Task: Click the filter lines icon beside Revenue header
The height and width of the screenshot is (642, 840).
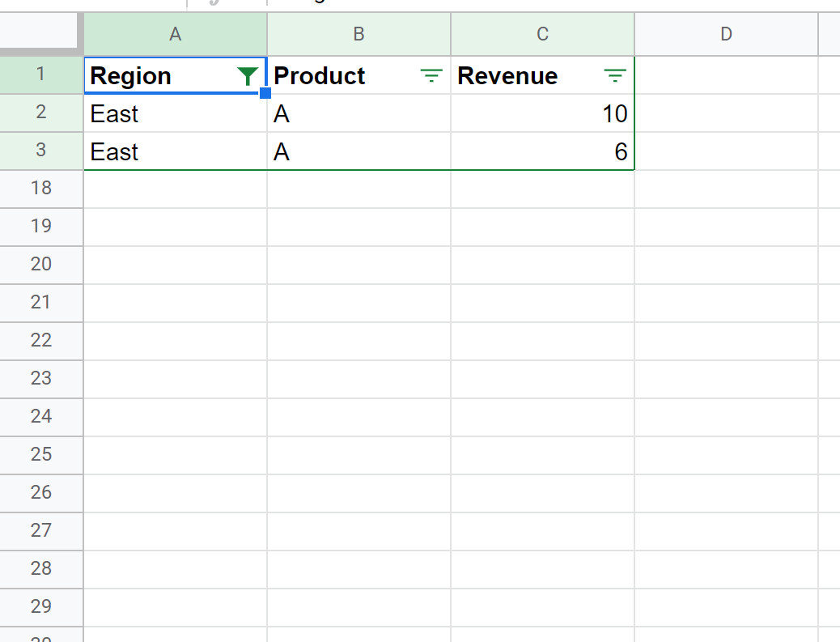Action: pos(615,75)
